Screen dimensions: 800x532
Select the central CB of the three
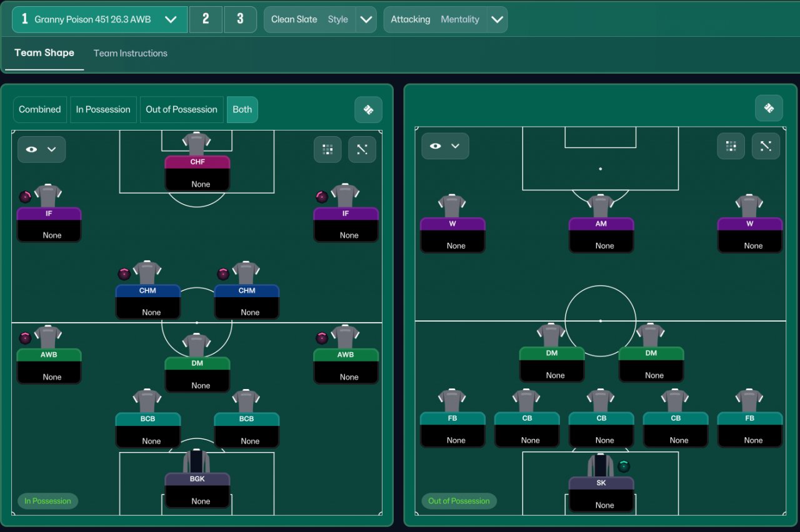pyautogui.click(x=601, y=429)
